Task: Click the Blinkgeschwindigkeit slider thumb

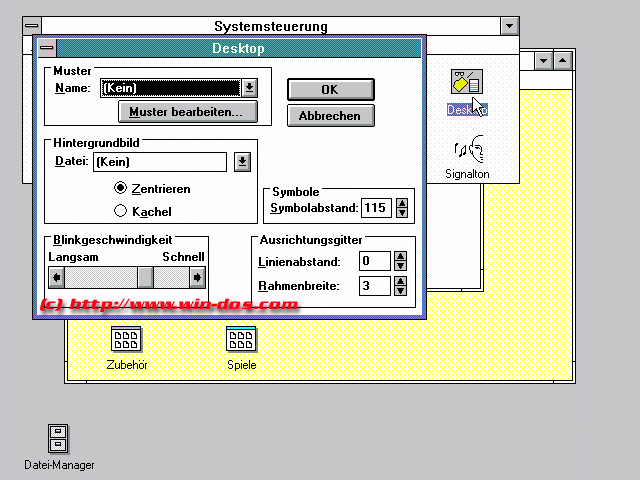Action: tap(145, 278)
